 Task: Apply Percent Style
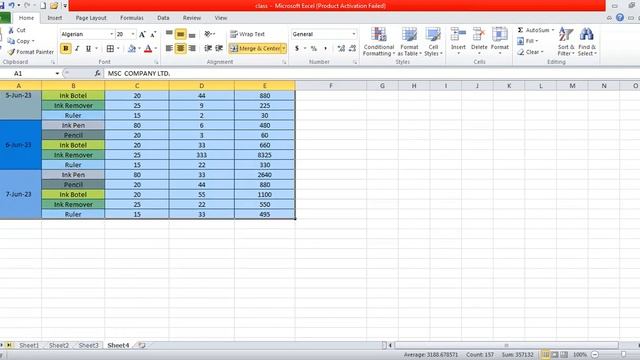pos(314,49)
